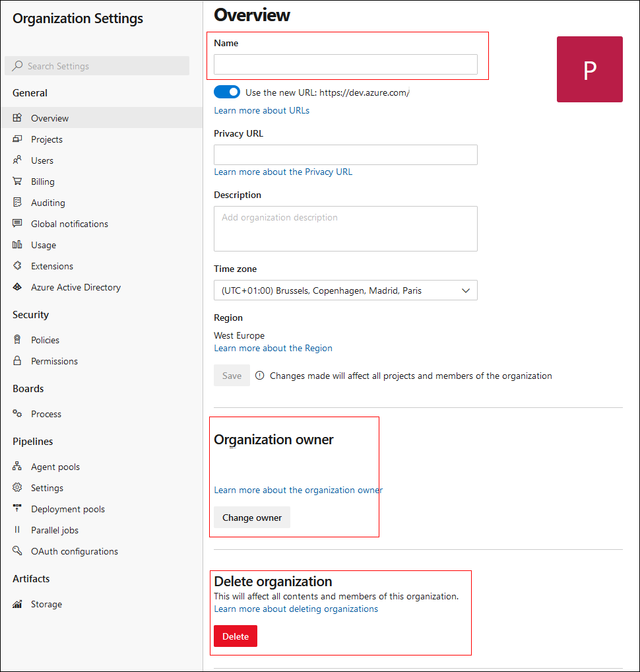
Task: Click the Azure Active Directory diamond icon
Action: [17, 286]
